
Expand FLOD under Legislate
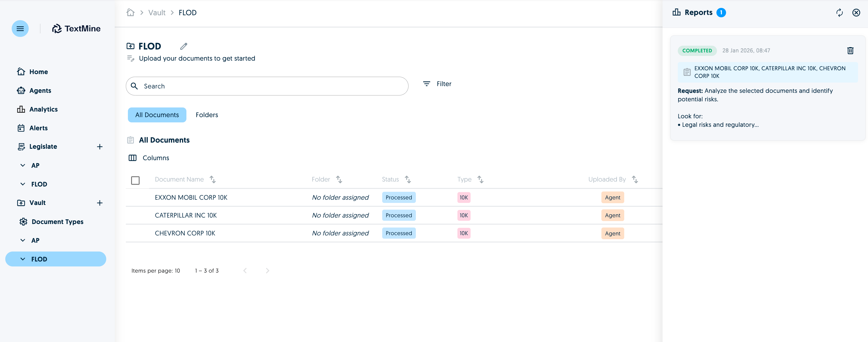pyautogui.click(x=23, y=184)
